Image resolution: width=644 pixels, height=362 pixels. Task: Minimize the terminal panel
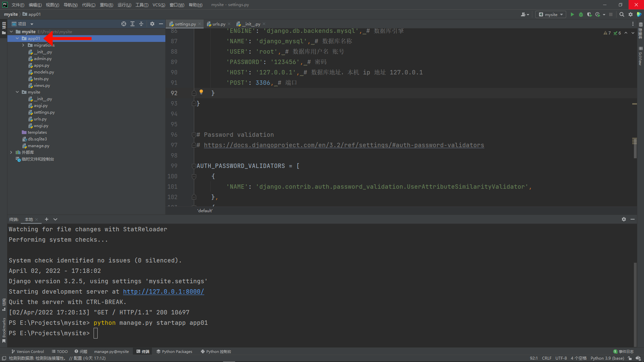[x=633, y=219]
